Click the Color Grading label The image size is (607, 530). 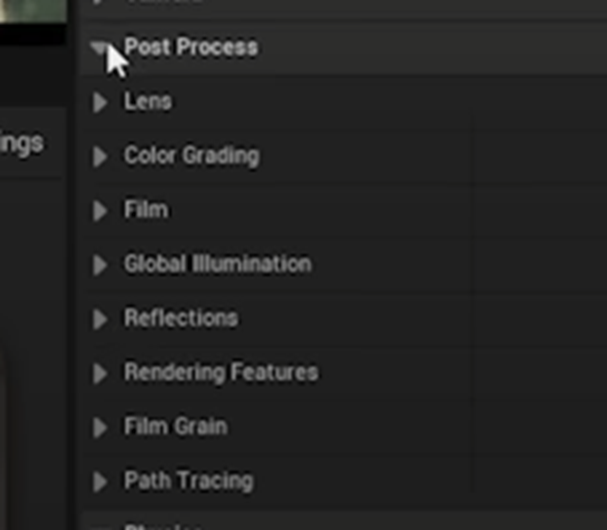tap(191, 156)
